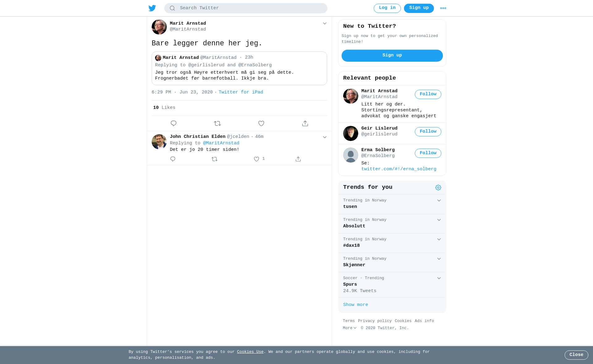Open Erma Solberg's profile avatar
This screenshot has width=593, height=364.
pos(351,155)
